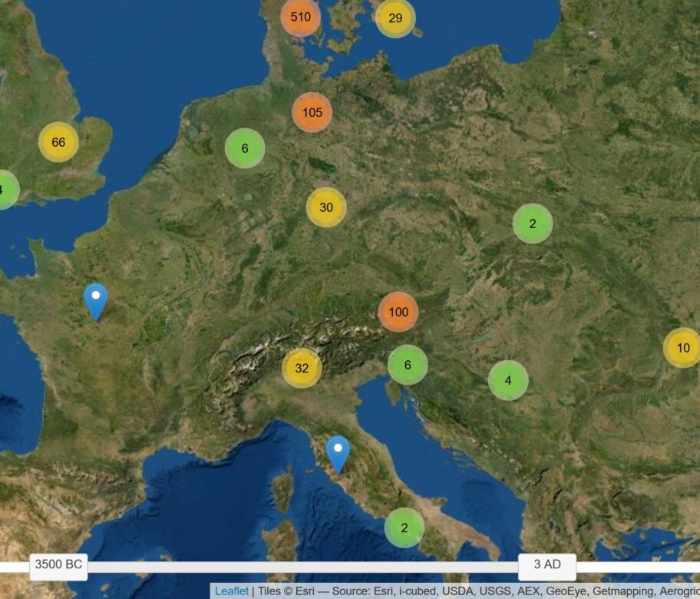The width and height of the screenshot is (700, 599).
Task: Click the green cluster marker labeled 4 in the Balkans
Action: [508, 381]
